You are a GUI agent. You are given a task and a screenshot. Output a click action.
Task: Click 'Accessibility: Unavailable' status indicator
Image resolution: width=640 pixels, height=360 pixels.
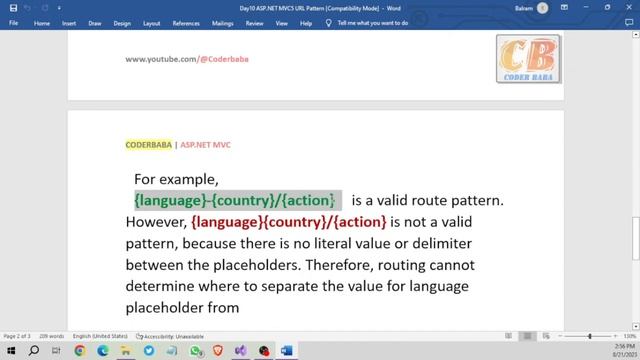170,337
